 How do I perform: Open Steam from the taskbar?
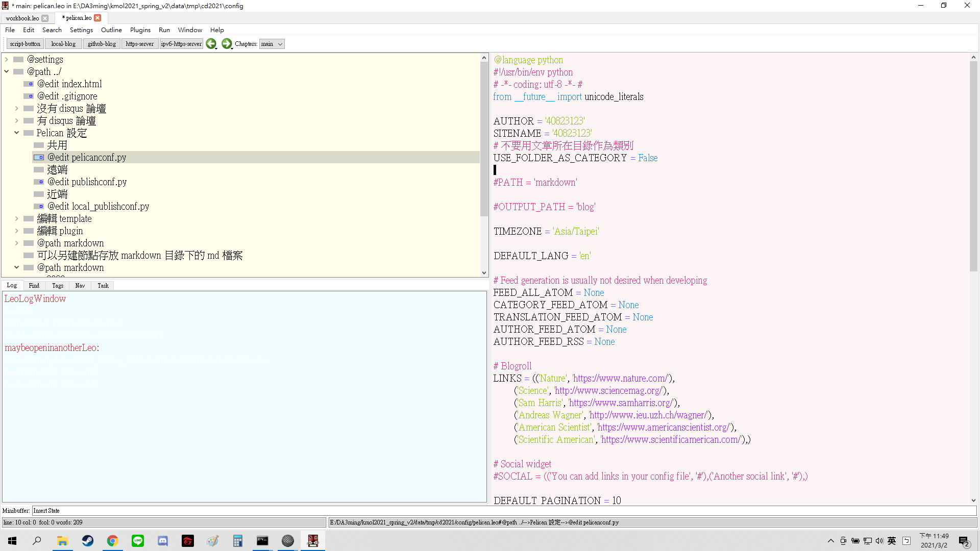(x=88, y=541)
